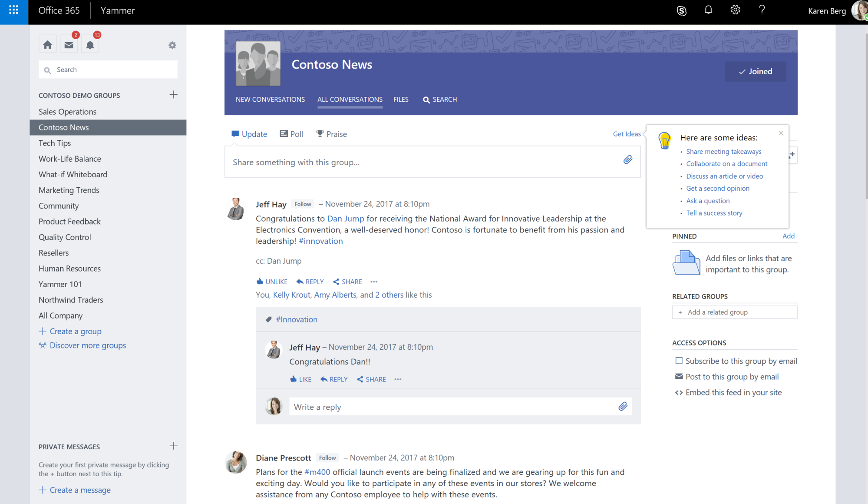
Task: Click Diane Prescott's avatar
Action: click(236, 462)
